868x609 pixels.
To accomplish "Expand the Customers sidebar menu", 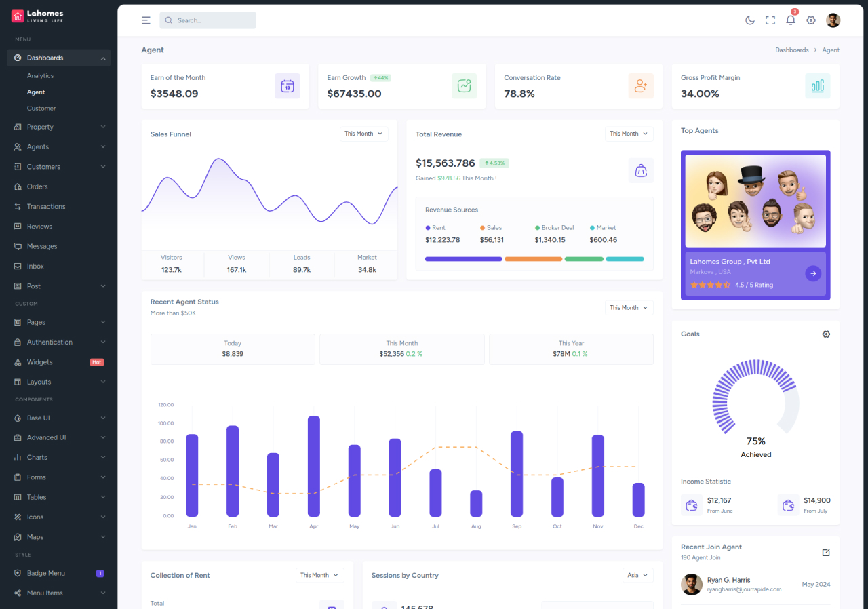I will coord(58,167).
